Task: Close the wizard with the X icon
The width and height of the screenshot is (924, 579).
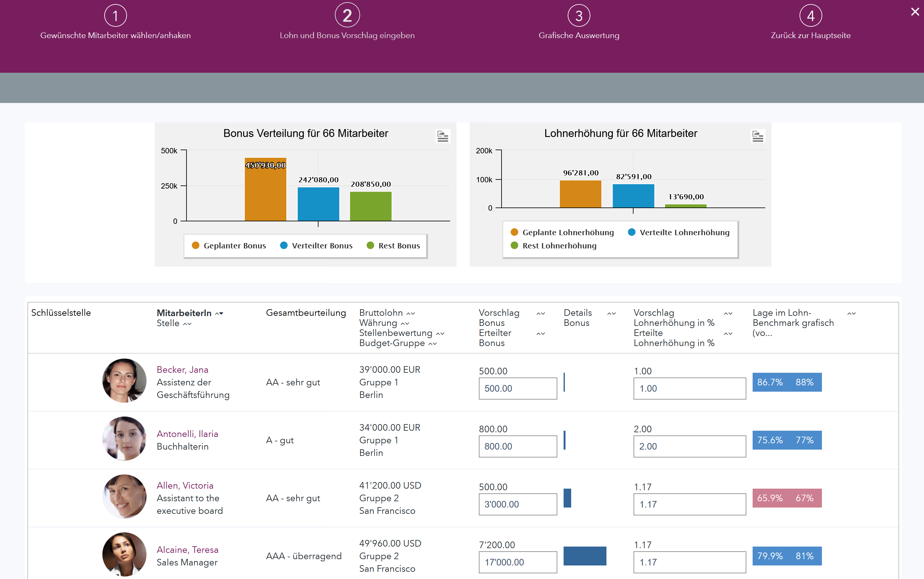Action: coord(915,12)
